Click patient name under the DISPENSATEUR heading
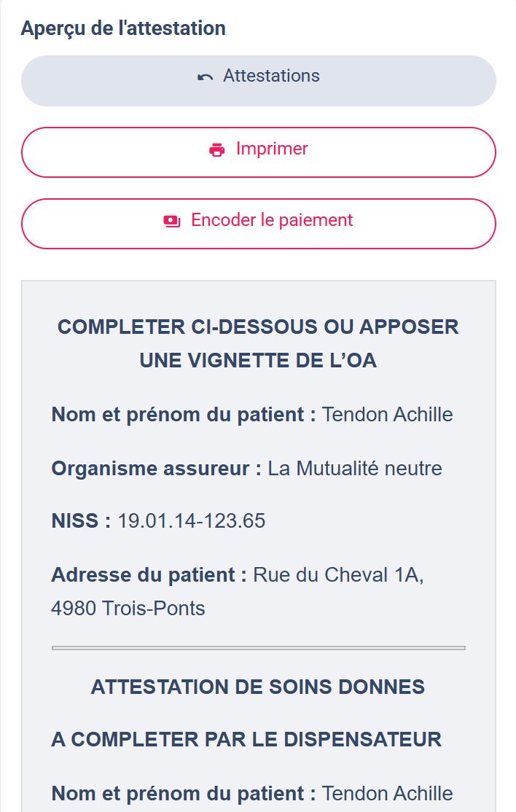The width and height of the screenshot is (516, 812). point(387,793)
